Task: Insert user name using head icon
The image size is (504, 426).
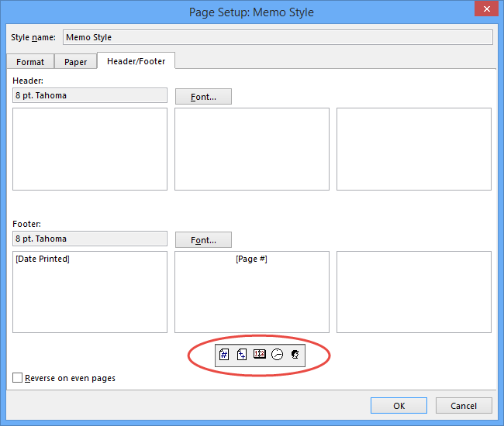Action: click(x=295, y=355)
